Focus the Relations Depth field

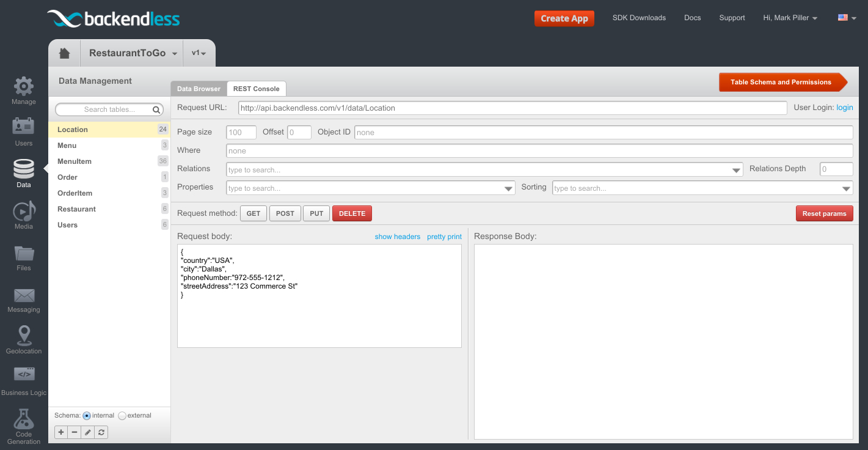coord(836,169)
